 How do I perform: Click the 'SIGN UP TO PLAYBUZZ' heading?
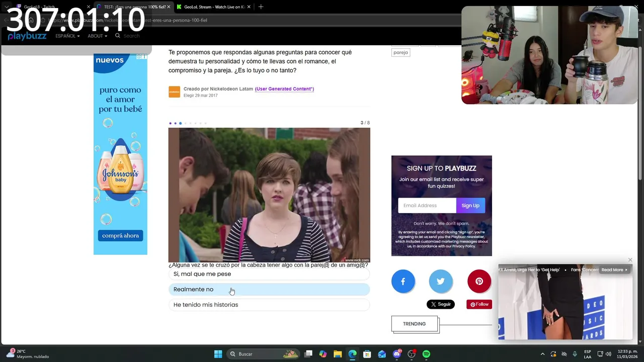tap(442, 168)
